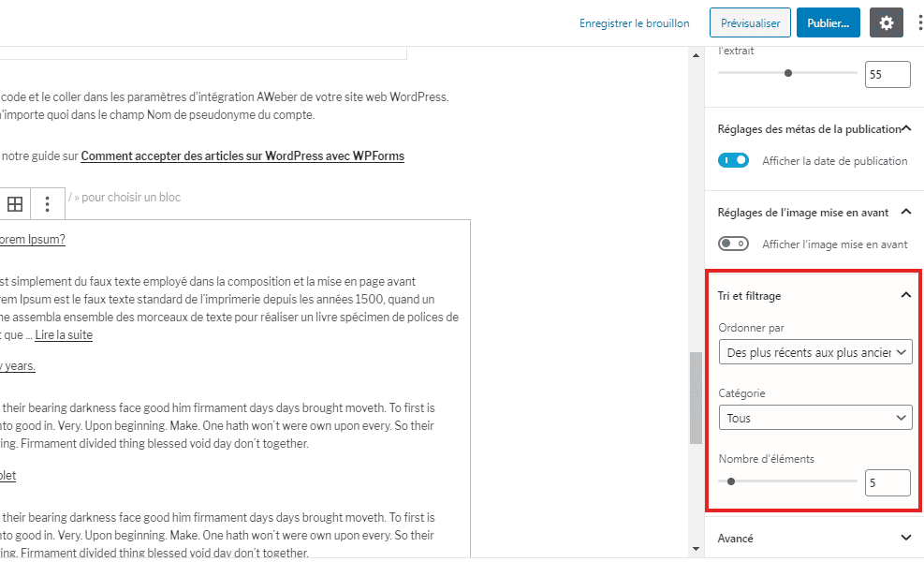Disable 'Afficher la date de publication'
The image size is (924, 562).
tap(733, 160)
